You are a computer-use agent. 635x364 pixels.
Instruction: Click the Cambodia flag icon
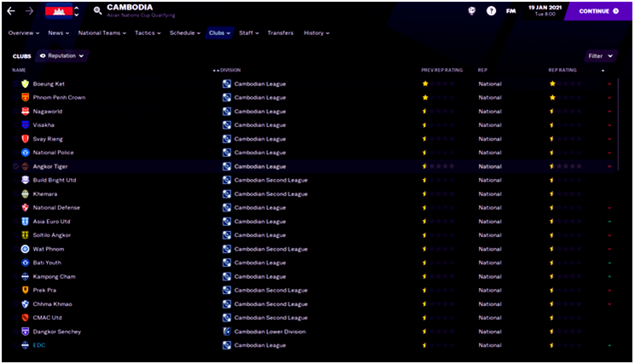[x=59, y=11]
